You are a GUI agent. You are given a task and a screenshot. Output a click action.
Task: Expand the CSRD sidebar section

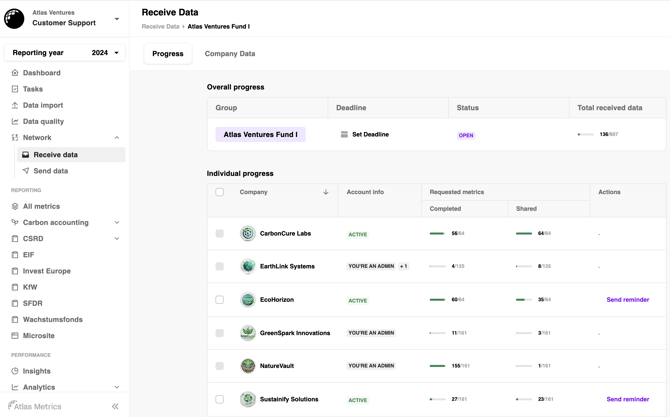pos(116,239)
